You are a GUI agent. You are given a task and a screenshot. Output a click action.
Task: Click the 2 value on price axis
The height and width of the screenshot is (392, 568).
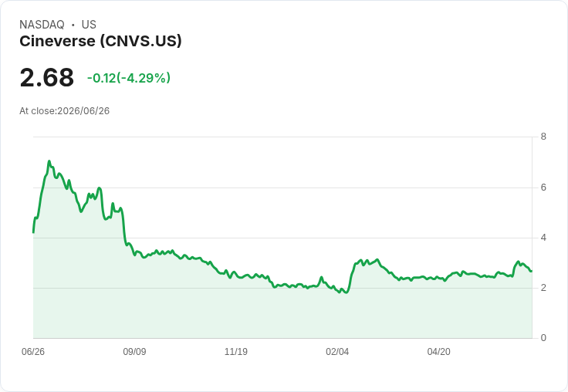pos(543,288)
